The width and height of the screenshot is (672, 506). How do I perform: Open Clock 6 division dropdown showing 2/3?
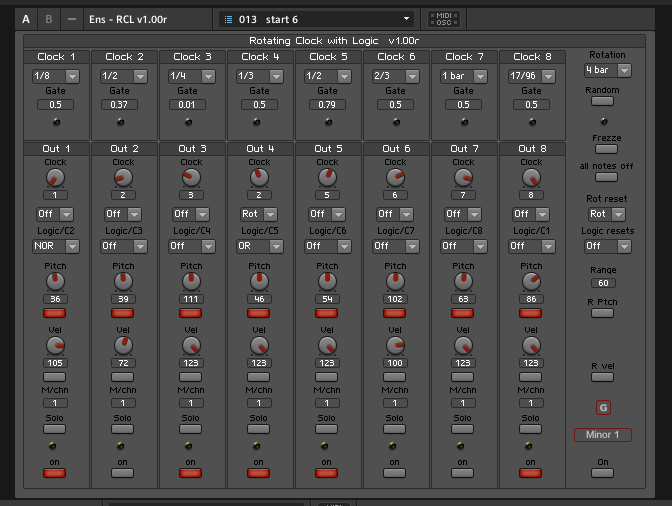pos(396,76)
